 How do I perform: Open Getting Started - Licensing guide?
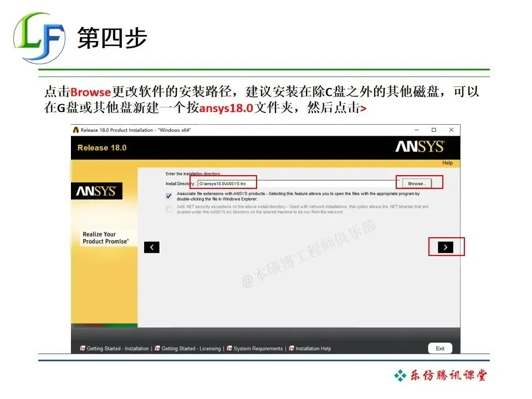click(x=191, y=349)
